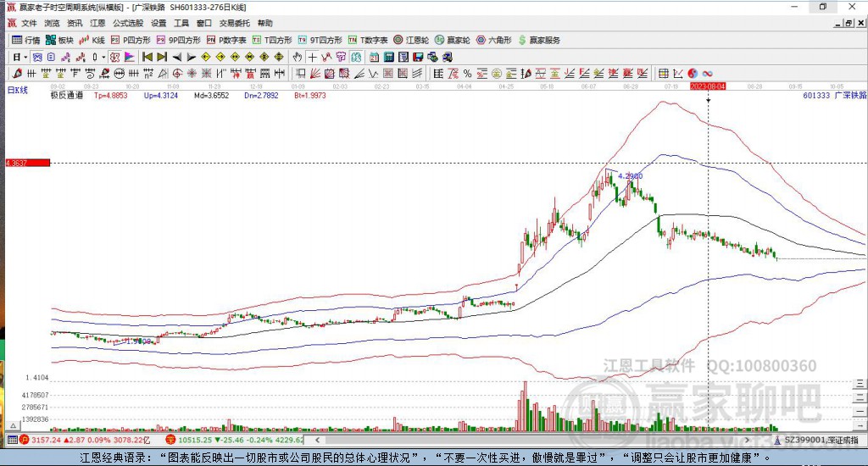
Task: Open the T四方形 tool
Action: pyautogui.click(x=272, y=40)
